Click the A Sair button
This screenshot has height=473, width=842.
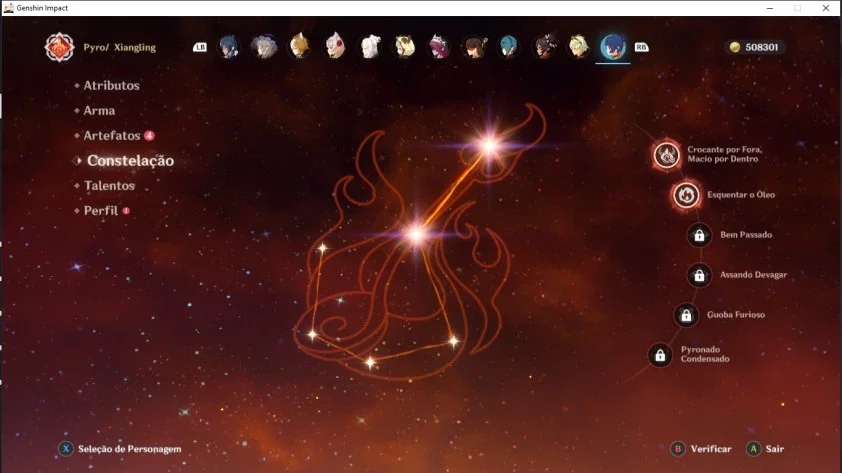click(765, 449)
